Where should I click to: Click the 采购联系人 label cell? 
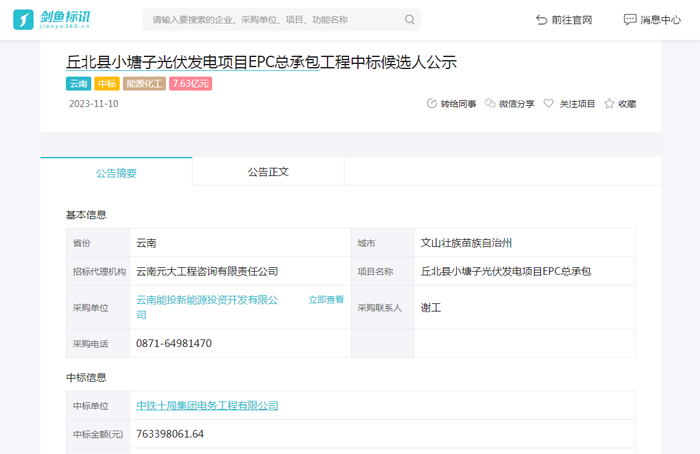(x=383, y=308)
